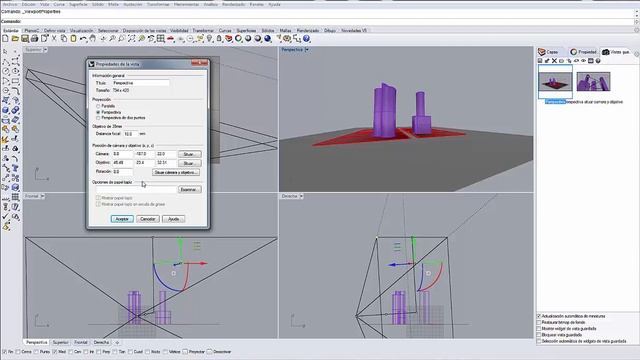Click the Print icon in toolbar
The height and width of the screenshot is (360, 640).
coord(35,39)
